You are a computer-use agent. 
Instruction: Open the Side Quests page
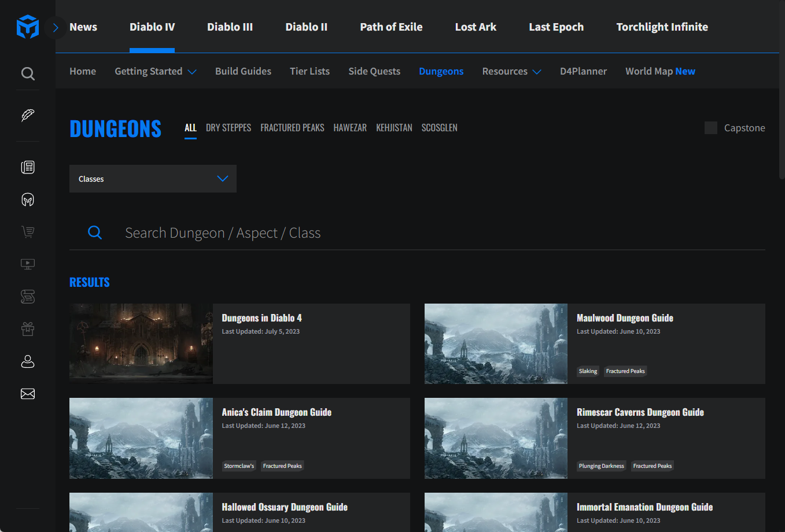click(374, 71)
